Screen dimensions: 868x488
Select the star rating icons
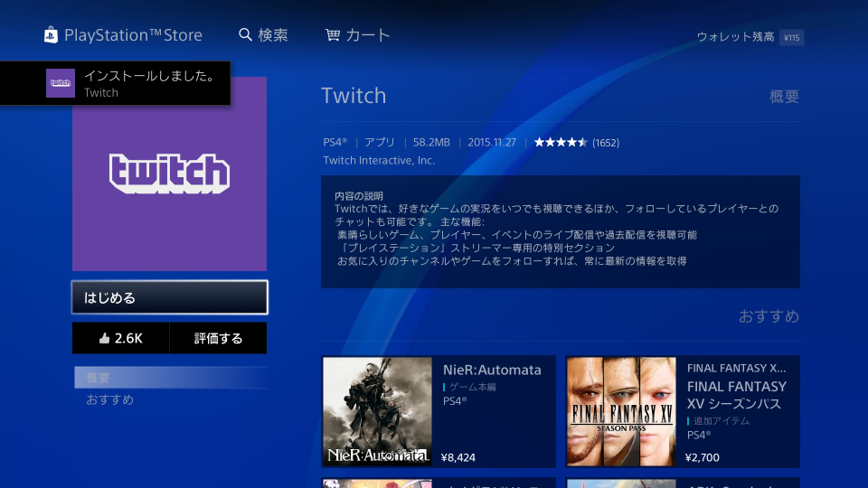561,142
